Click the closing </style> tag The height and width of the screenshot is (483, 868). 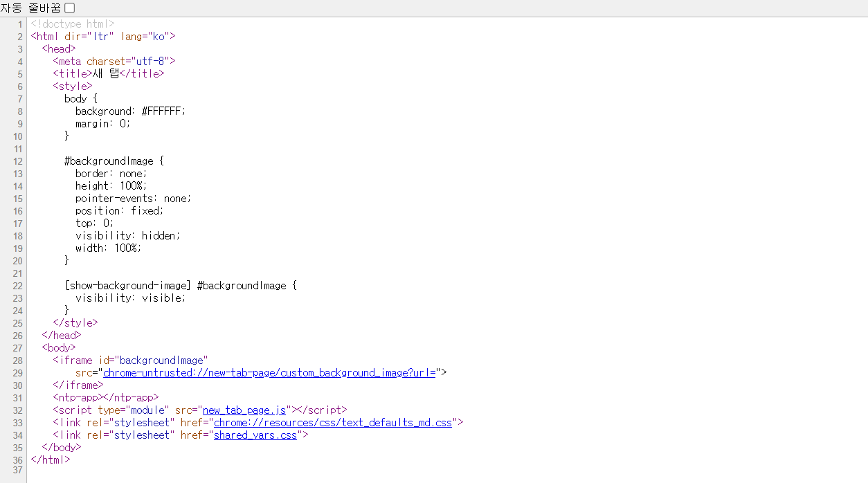pyautogui.click(x=75, y=322)
